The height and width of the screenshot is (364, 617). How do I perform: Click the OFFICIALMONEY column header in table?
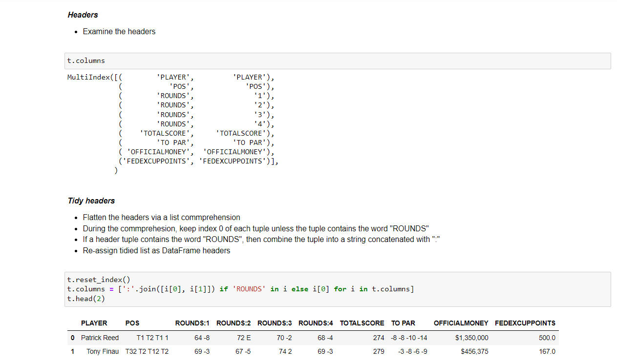click(461, 323)
